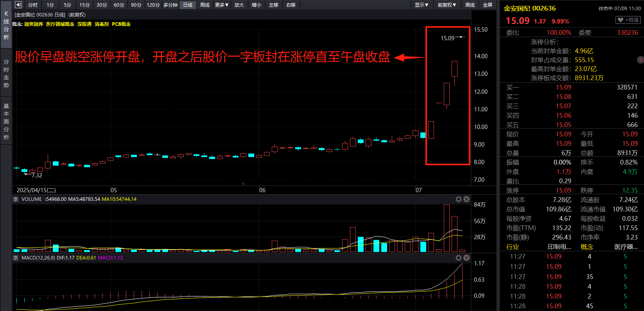Shift chart left with 左移
This screenshot has width=644, height=311.
pos(274,5)
